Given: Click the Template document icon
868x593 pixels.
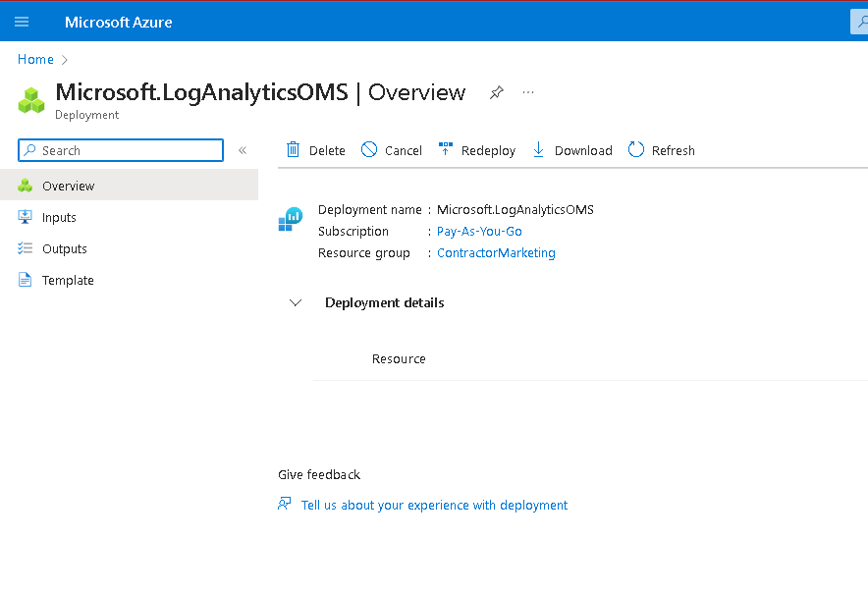Looking at the screenshot, I should pyautogui.click(x=25, y=280).
